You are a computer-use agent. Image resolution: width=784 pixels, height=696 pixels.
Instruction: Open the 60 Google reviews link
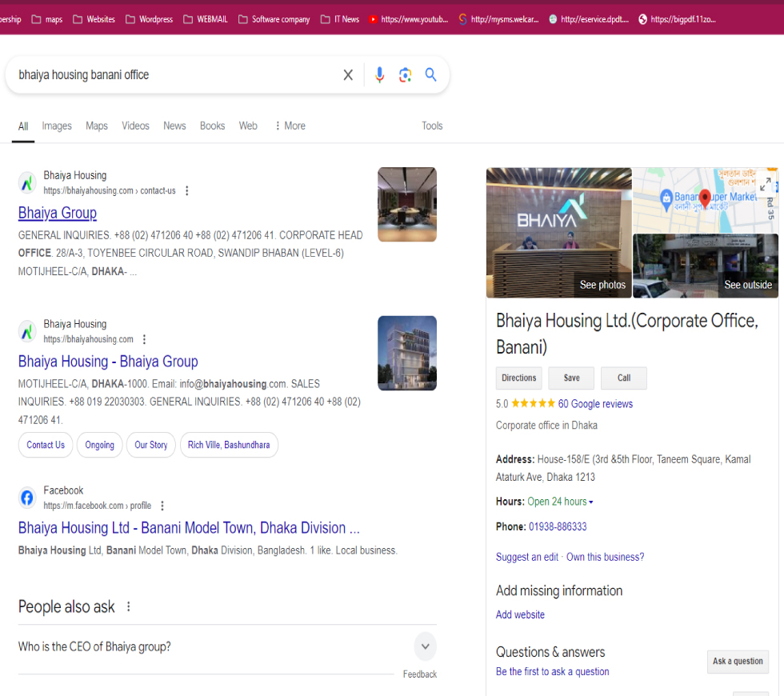[x=595, y=404]
